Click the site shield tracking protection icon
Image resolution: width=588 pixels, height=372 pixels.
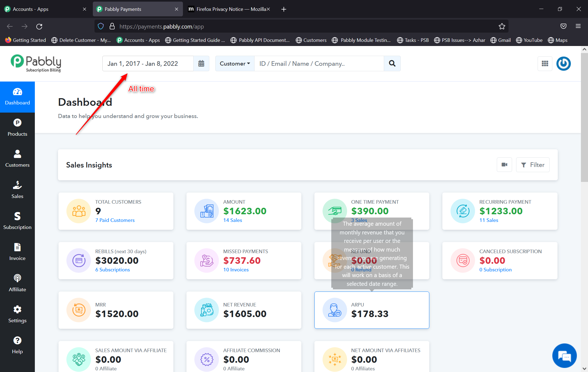101,26
